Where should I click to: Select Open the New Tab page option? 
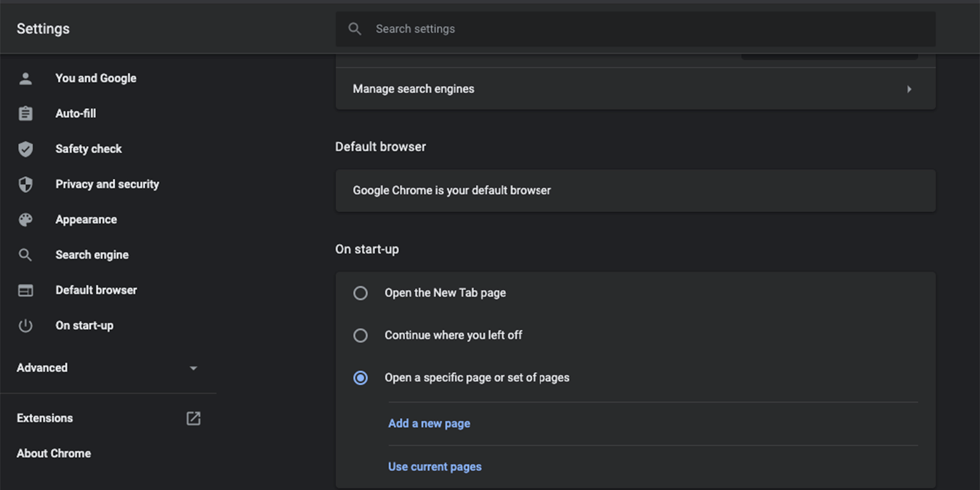click(360, 293)
